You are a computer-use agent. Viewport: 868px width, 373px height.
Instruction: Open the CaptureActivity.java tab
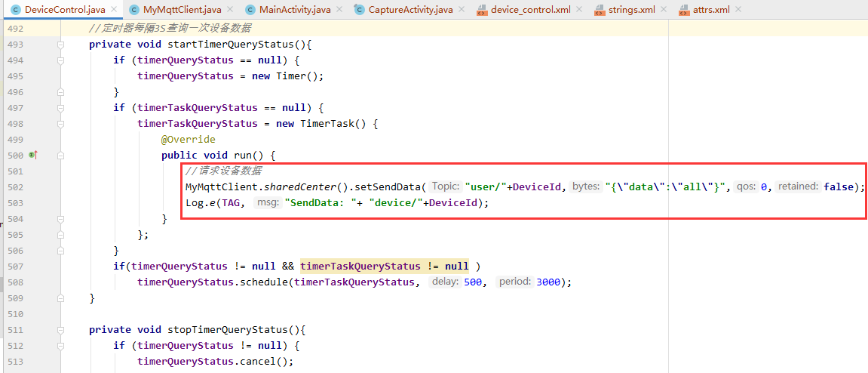click(x=411, y=9)
